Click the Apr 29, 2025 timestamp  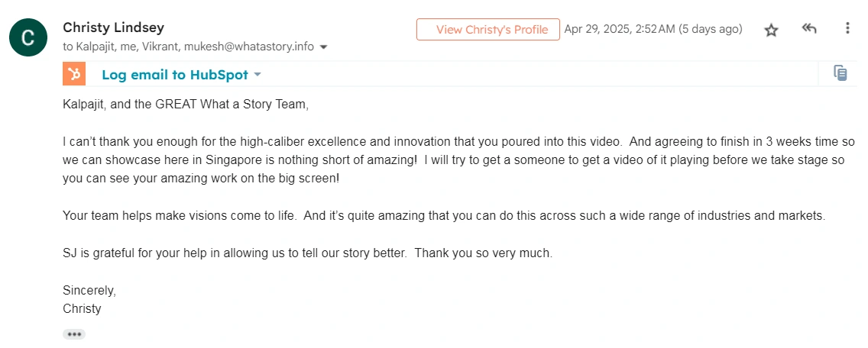click(x=653, y=29)
